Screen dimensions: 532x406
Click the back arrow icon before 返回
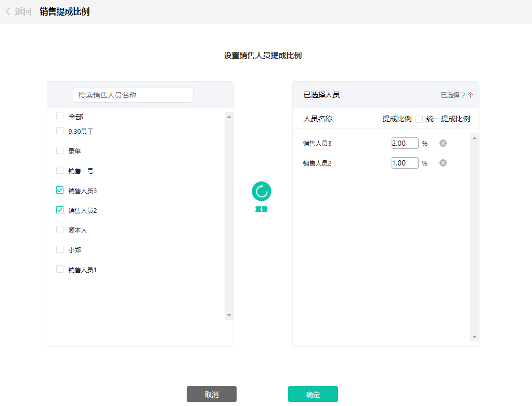(7, 10)
